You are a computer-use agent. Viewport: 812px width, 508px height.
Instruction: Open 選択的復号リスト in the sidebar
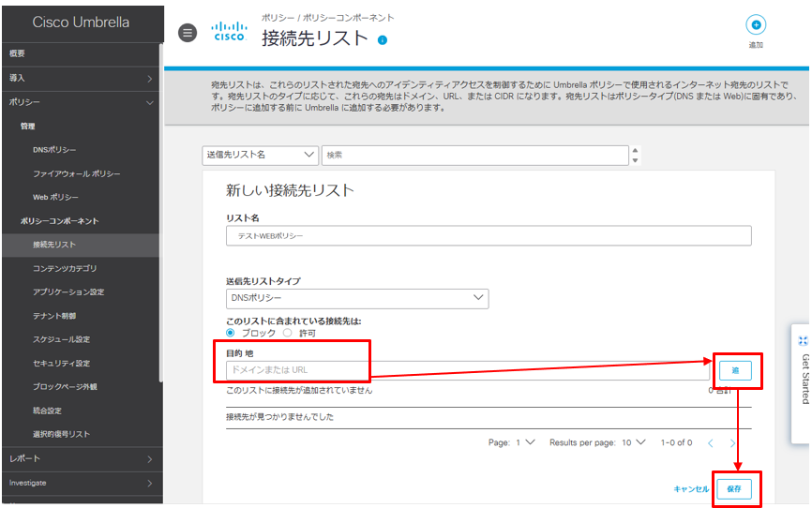pos(61,435)
